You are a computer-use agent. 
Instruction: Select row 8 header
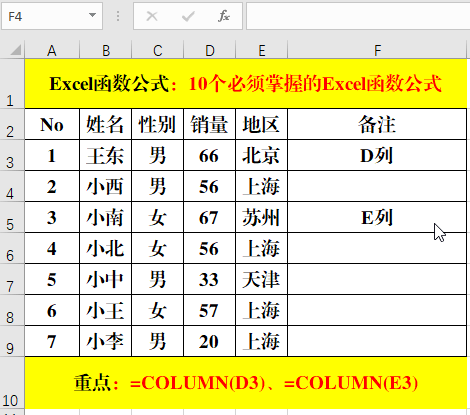tap(12, 310)
